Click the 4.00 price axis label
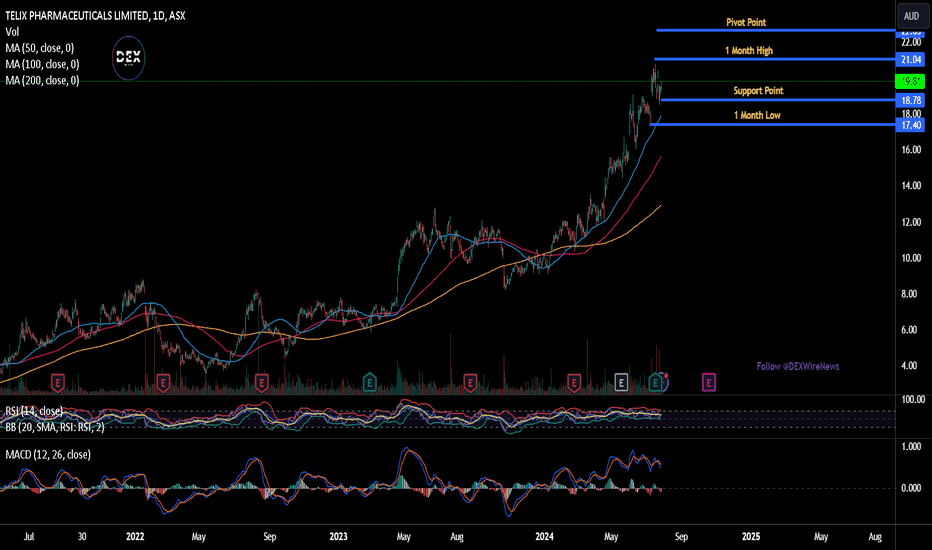The width and height of the screenshot is (932, 550). coord(909,366)
